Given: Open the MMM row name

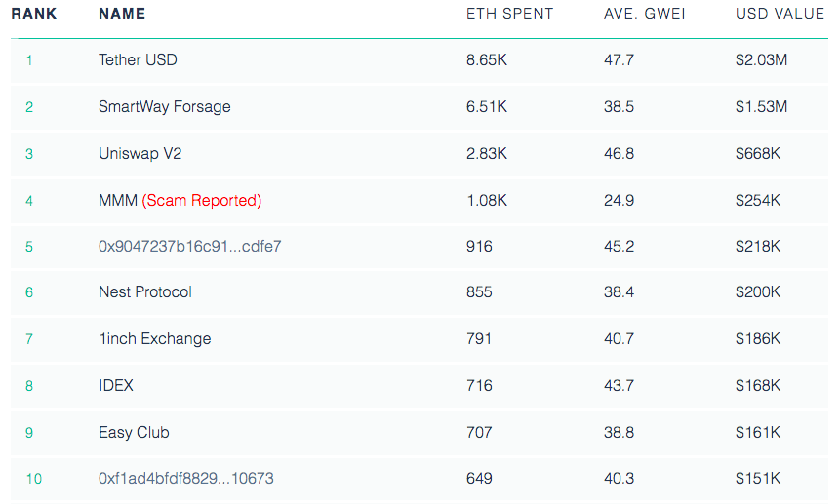Looking at the screenshot, I should click(117, 201).
